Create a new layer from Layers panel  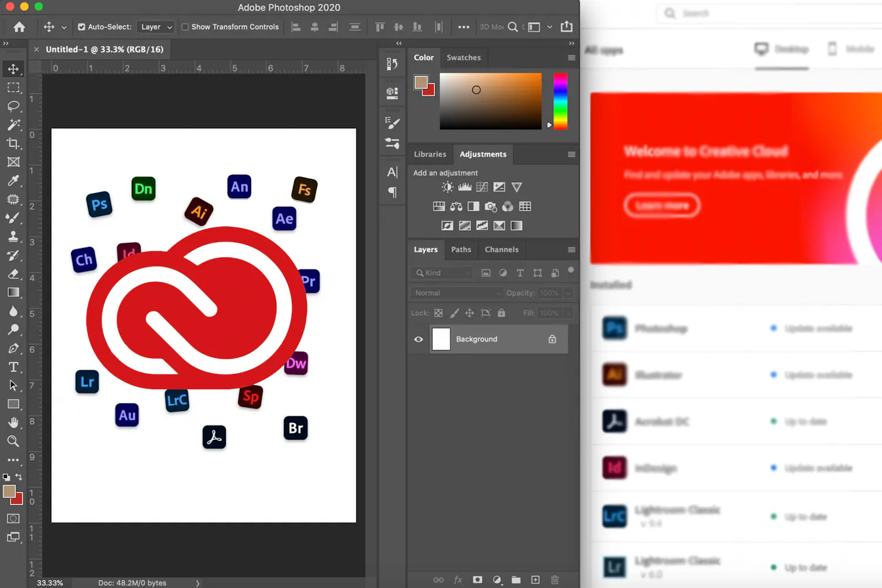click(x=535, y=580)
